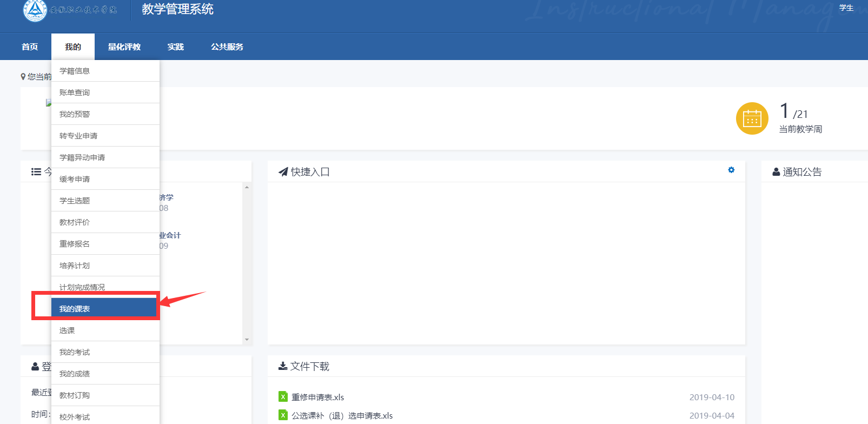Image resolution: width=868 pixels, height=424 pixels.
Task: Expand the 公共服务 navigation menu
Action: click(227, 47)
